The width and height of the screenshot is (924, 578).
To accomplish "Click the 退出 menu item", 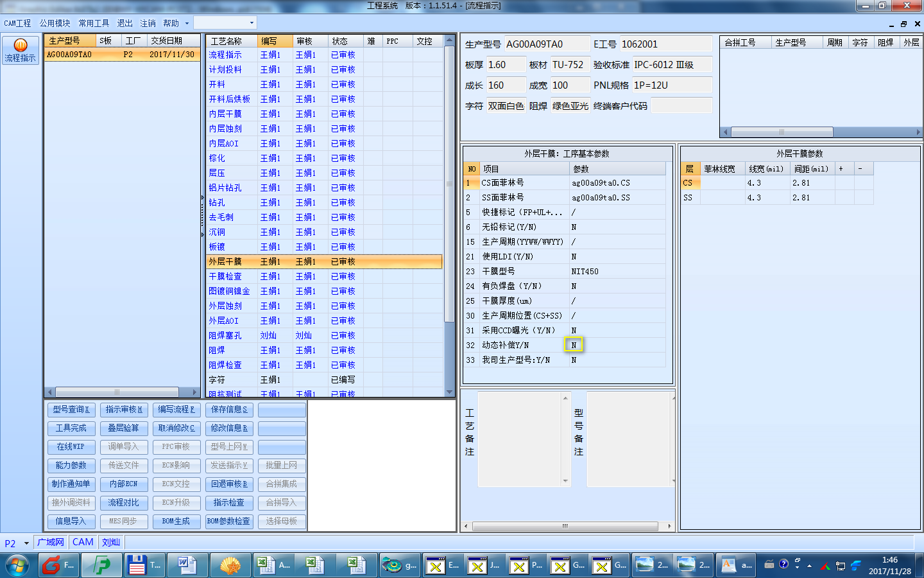I will pos(124,23).
